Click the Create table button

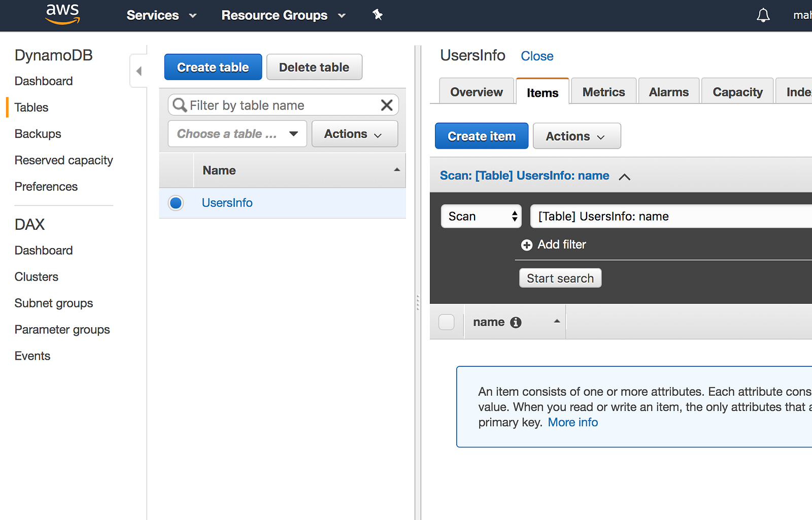coord(213,67)
